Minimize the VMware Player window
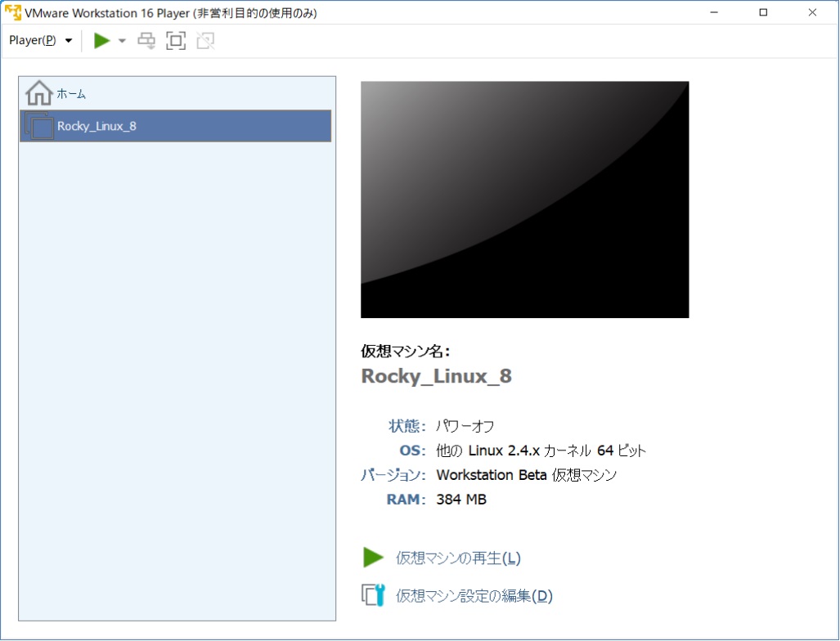 click(714, 12)
